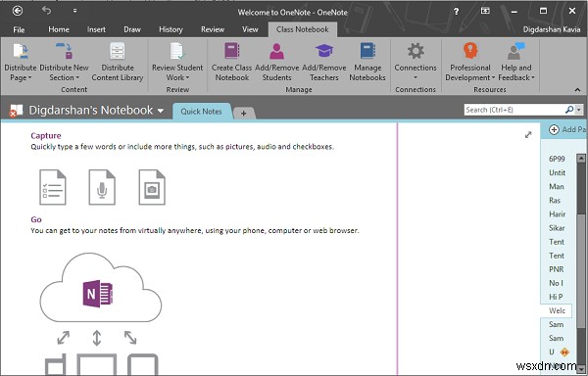Viewport: 588px width, 376px height.
Task: Click the search magnifier icon
Action: [x=569, y=110]
